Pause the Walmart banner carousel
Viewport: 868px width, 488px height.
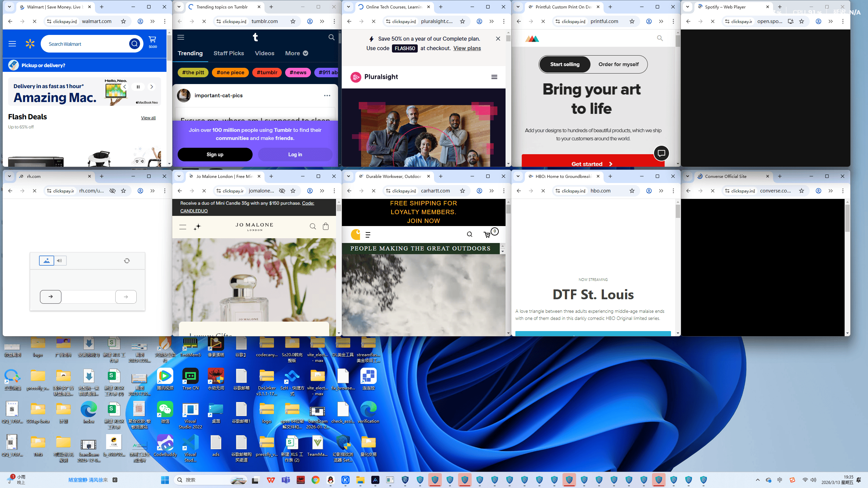click(138, 87)
